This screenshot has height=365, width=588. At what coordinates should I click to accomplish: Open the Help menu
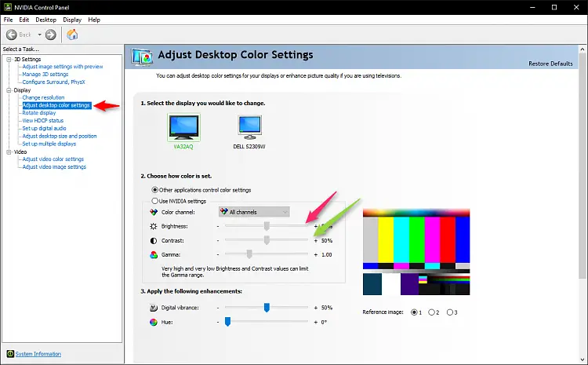pos(94,20)
